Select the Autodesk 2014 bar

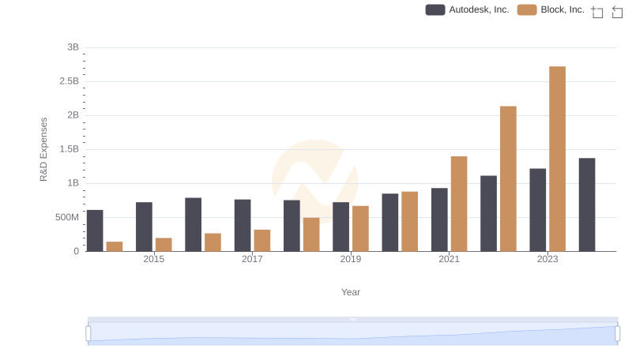point(95,231)
